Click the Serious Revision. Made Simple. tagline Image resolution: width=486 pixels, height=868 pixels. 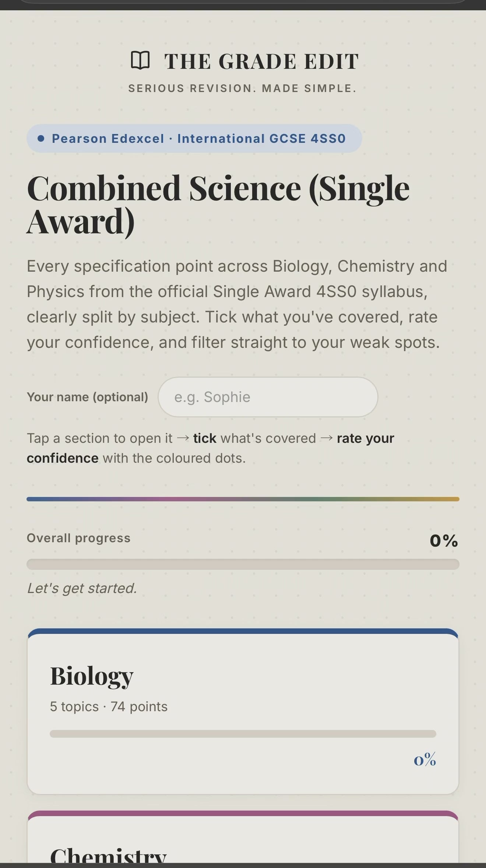point(243,88)
